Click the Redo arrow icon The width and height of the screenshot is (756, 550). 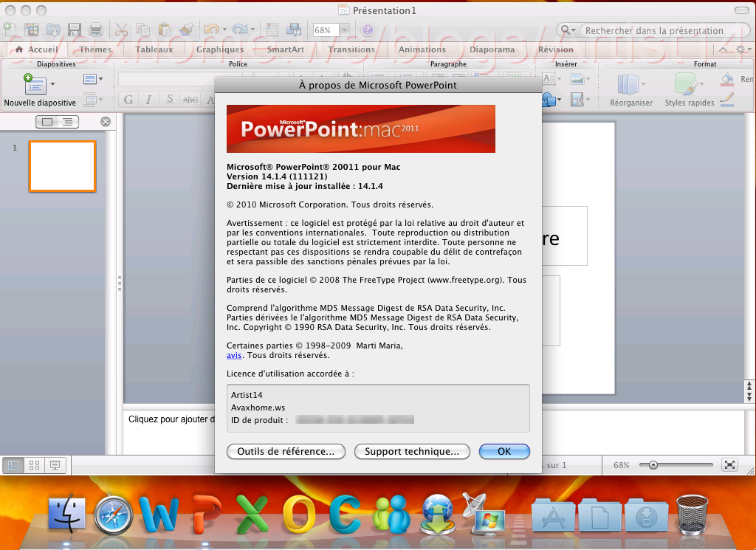tap(240, 30)
